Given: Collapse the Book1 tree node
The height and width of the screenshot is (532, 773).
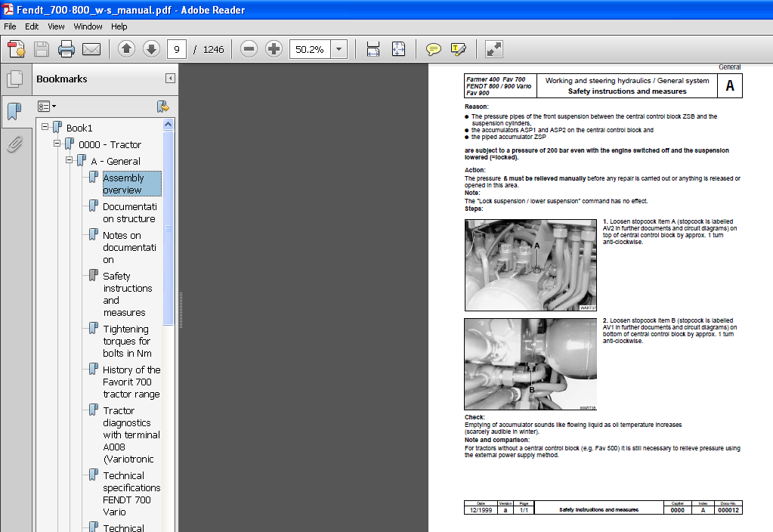Looking at the screenshot, I should pos(45,127).
